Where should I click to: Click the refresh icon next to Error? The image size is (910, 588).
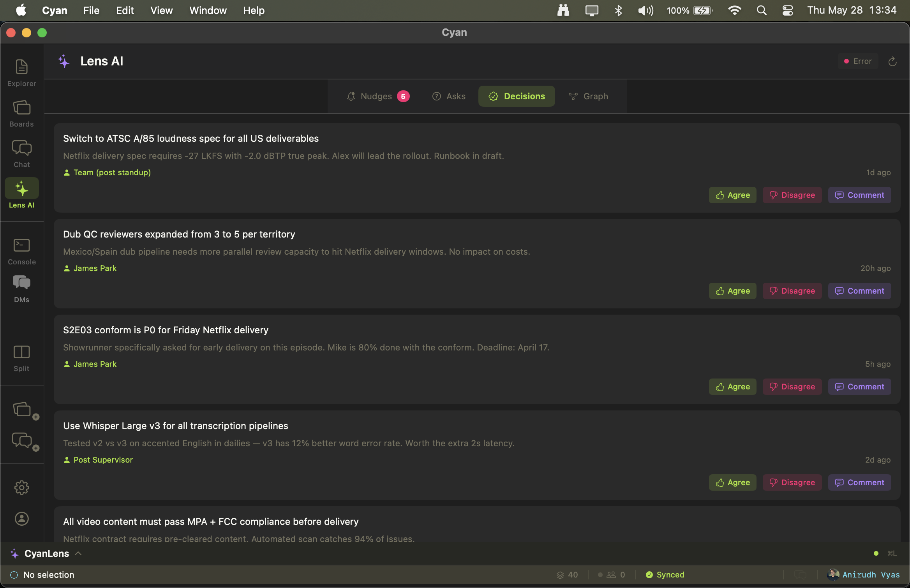(892, 62)
